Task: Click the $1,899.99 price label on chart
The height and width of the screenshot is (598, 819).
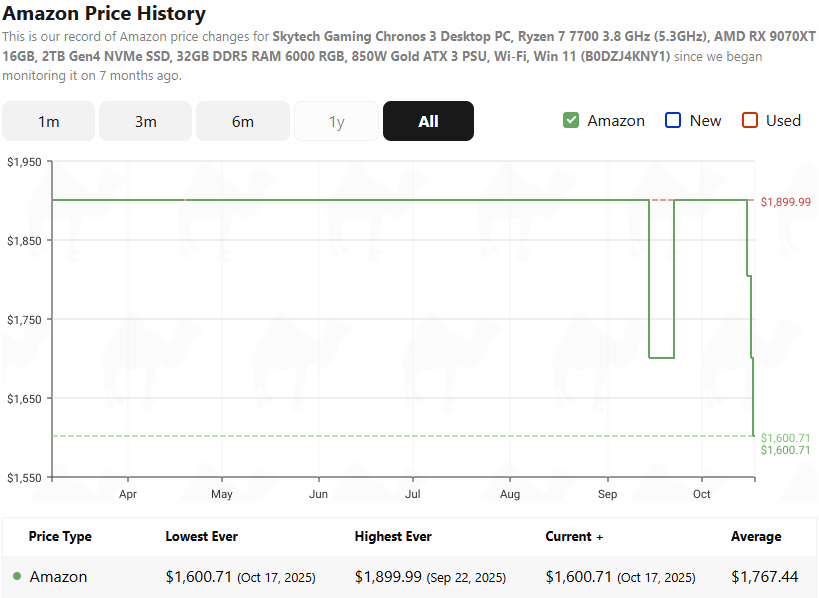Action: coord(786,201)
